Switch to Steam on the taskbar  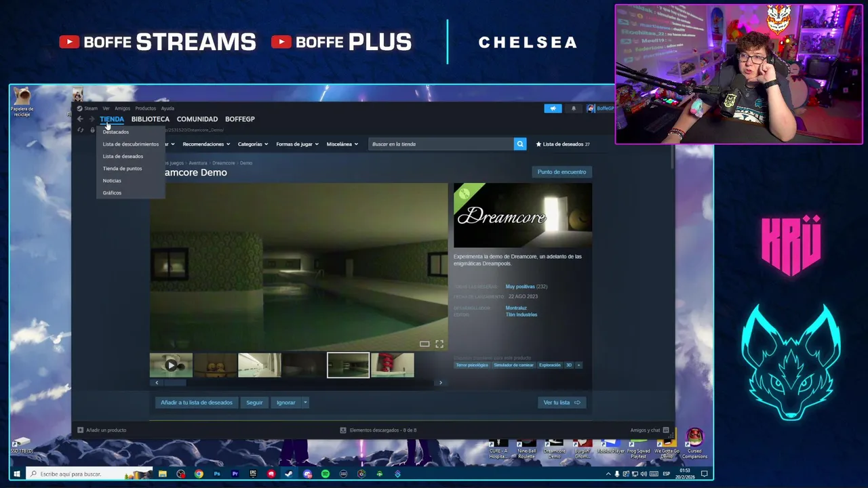289,474
